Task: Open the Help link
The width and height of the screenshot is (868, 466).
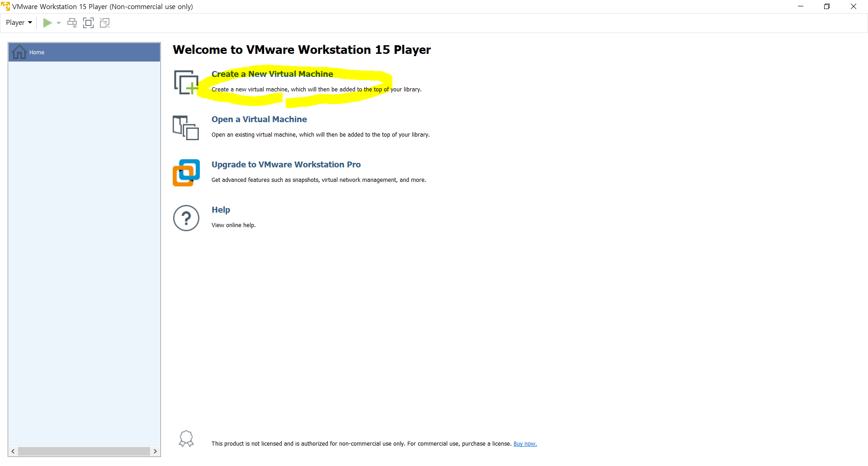Action: (221, 210)
